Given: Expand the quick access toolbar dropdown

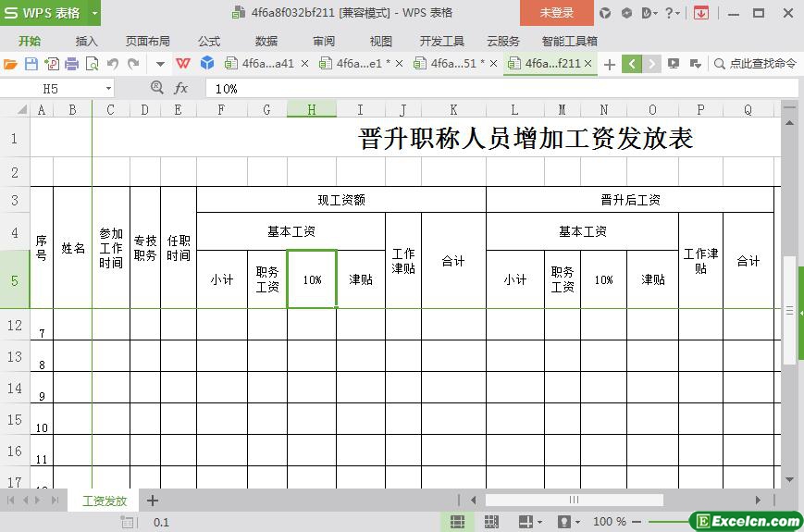Looking at the screenshot, I should pos(160,64).
